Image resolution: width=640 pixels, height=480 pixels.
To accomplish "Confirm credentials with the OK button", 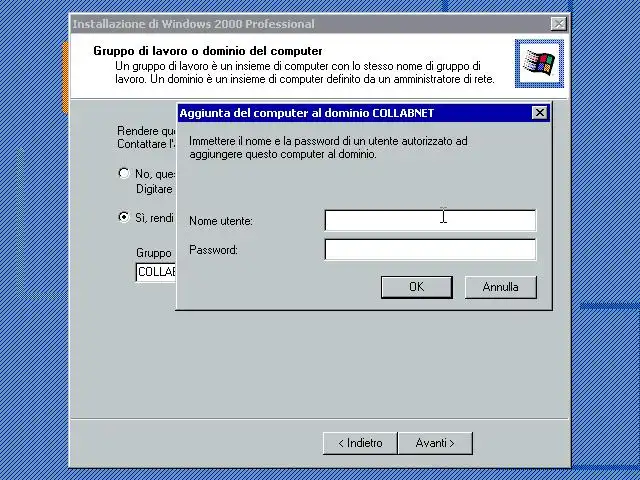I will [x=417, y=287].
